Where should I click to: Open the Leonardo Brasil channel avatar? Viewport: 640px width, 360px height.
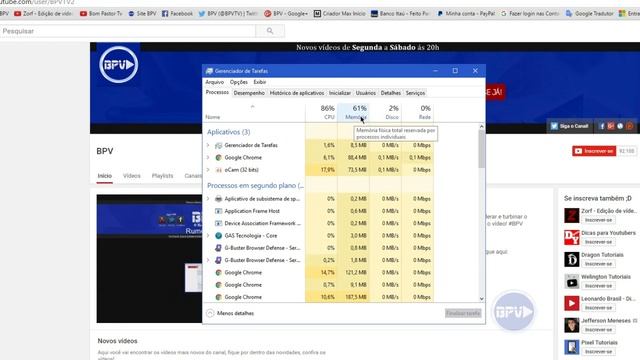[571, 303]
